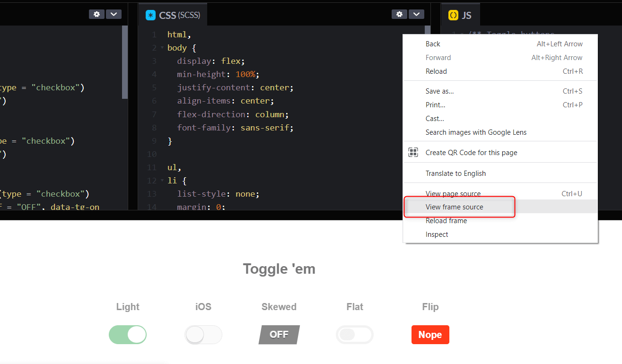Enable the Flat toggle switch
The height and width of the screenshot is (364, 622).
coord(355,335)
